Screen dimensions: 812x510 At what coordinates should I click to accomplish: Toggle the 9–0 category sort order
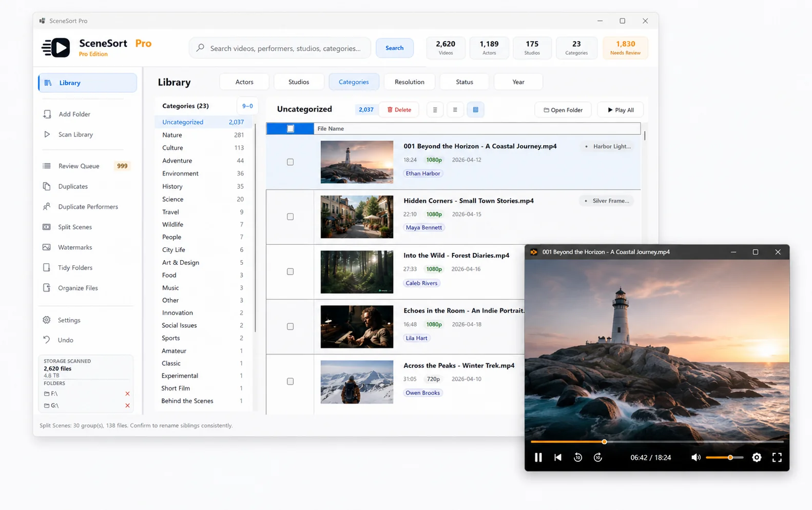click(247, 106)
